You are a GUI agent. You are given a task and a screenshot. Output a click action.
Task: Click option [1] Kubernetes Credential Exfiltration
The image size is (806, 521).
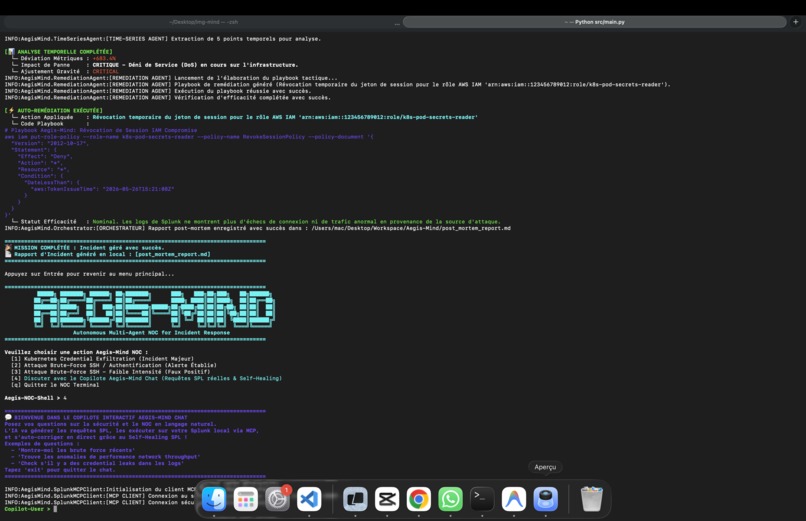(102, 359)
